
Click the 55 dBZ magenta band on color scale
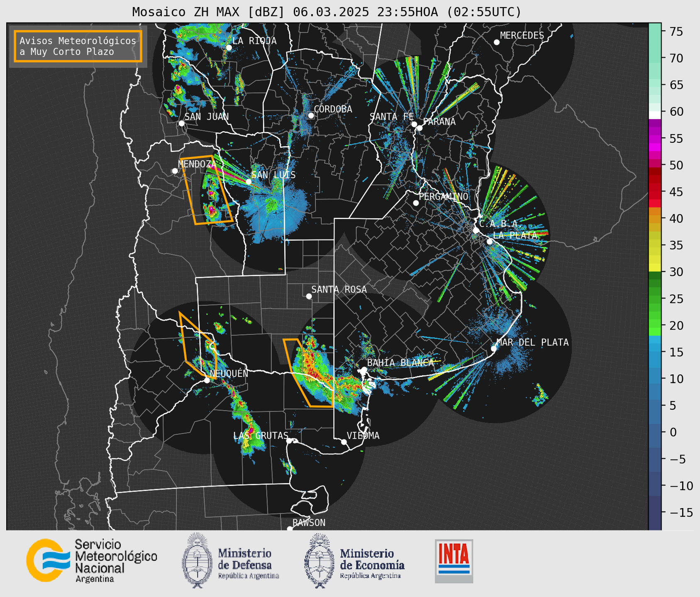coord(654,139)
